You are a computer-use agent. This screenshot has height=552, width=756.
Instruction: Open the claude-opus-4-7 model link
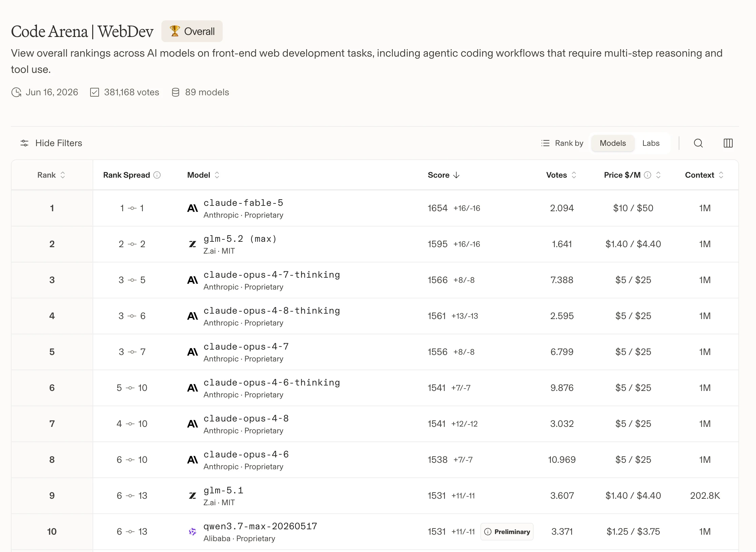click(246, 347)
